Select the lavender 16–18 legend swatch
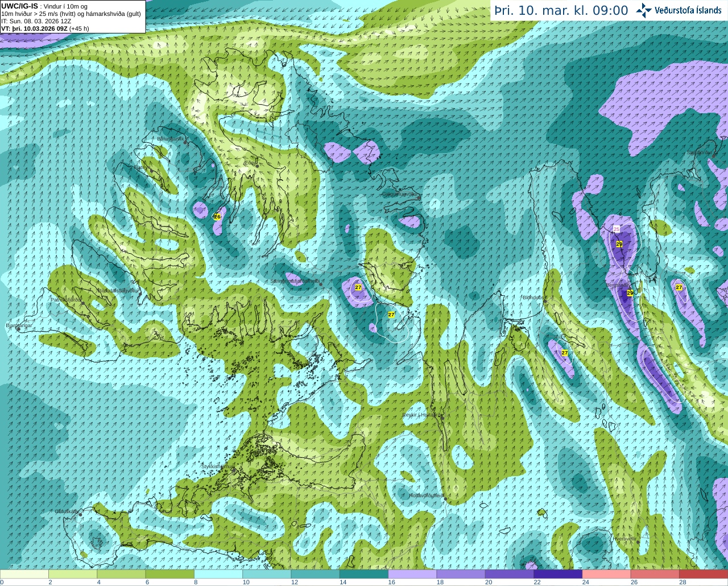Screen dimensions: 728x586 point(412,574)
